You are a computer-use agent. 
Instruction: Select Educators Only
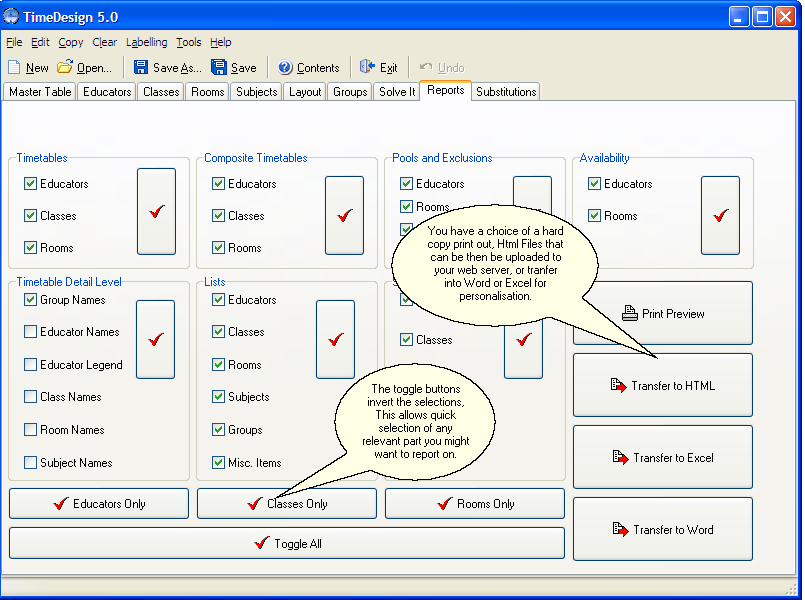99,504
